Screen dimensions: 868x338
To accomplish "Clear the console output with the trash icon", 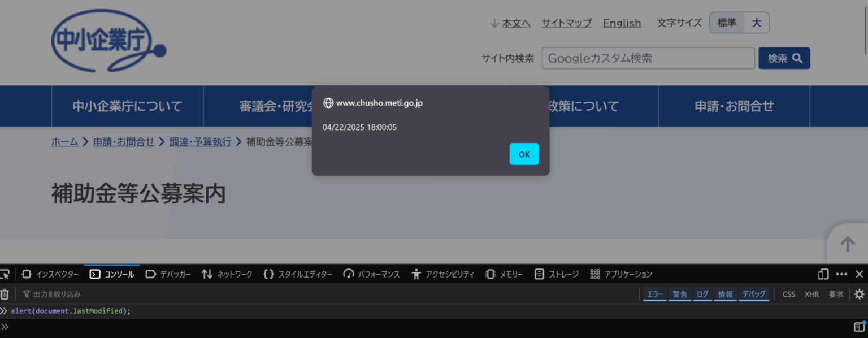I will 5,294.
